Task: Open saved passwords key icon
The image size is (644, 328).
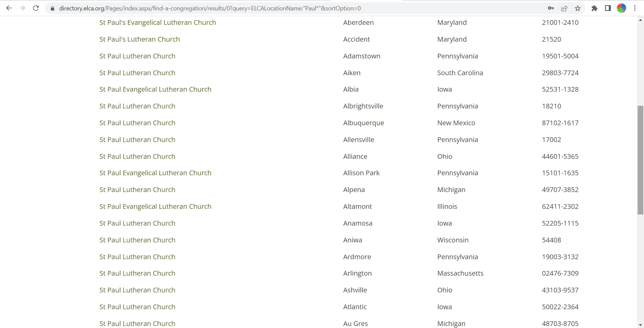Action: point(551,8)
